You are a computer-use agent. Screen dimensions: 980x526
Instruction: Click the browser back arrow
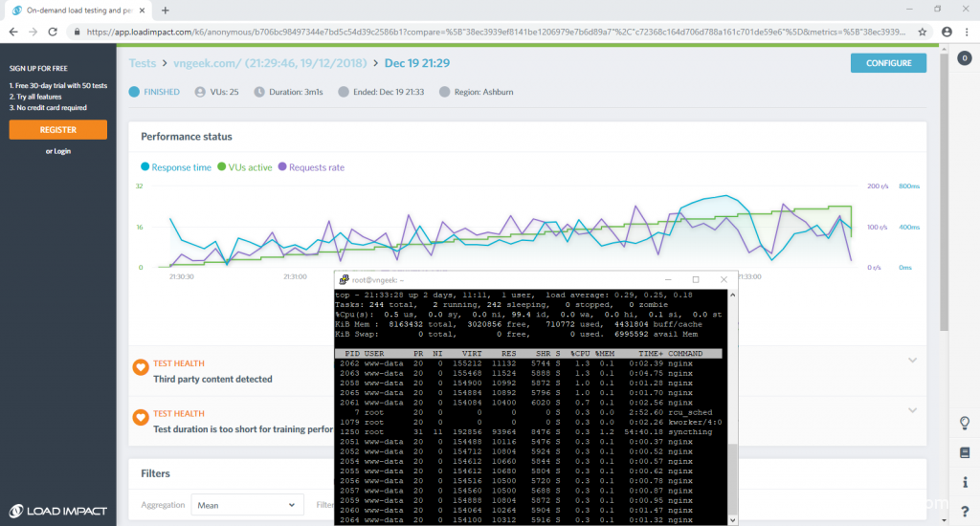[x=13, y=32]
